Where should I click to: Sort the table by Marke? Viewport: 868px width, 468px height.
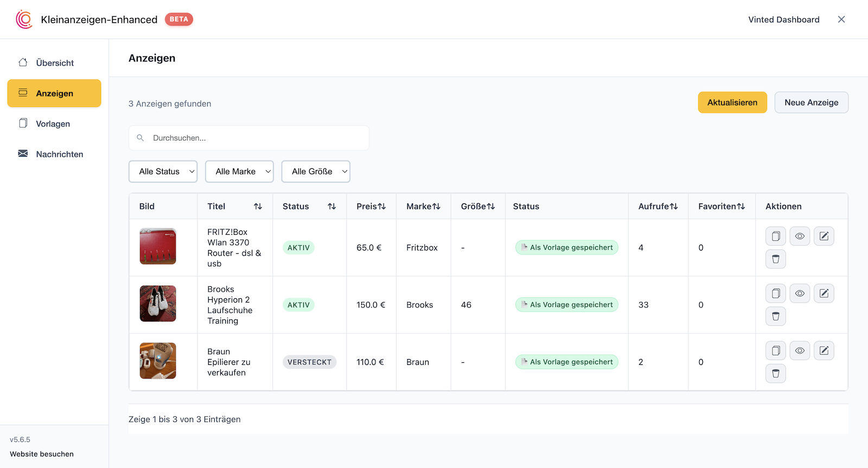436,207
